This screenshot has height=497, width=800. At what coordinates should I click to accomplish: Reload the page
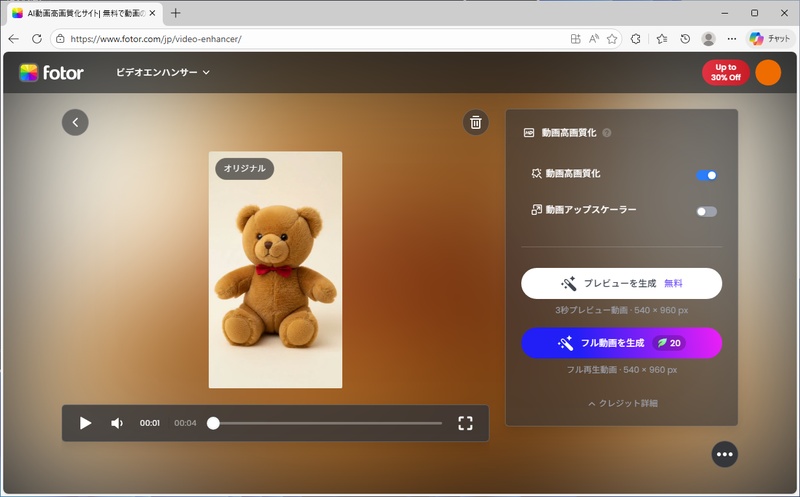pyautogui.click(x=37, y=39)
